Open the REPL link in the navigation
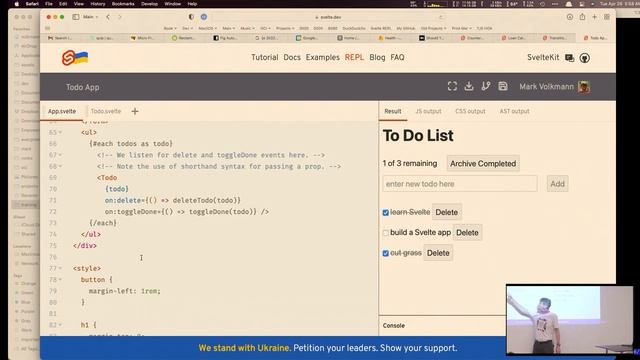This screenshot has width=640, height=360. coord(354,58)
